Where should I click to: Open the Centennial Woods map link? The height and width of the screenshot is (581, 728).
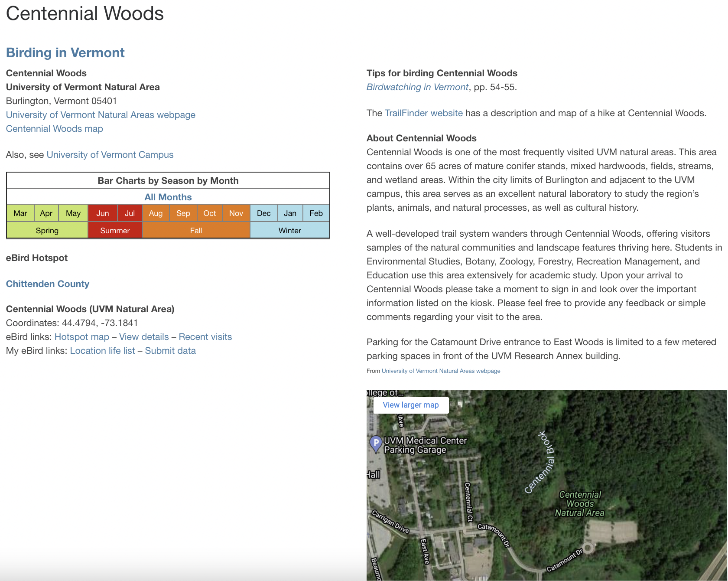(54, 129)
